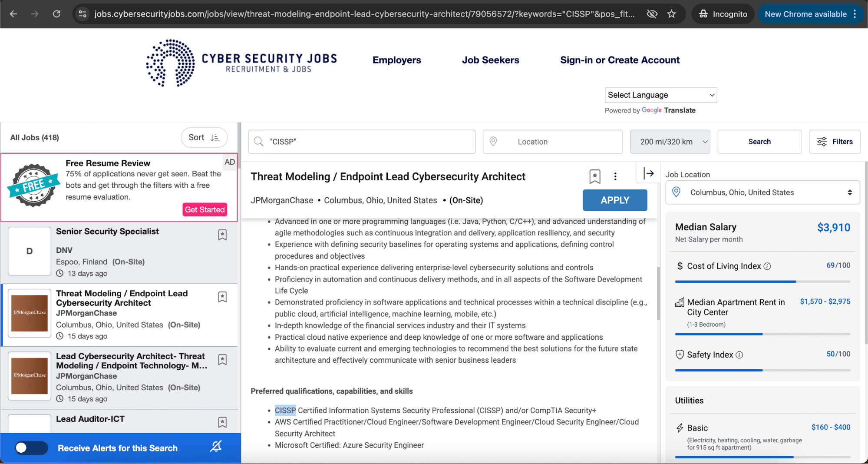Open the Employers menu
Viewport: 868px width, 464px height.
click(396, 60)
